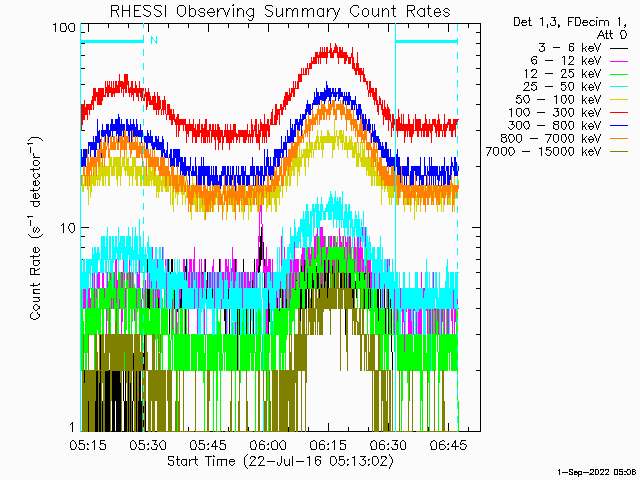This screenshot has width=640, height=480.
Task: Click the red 100 - 300 keV legend line
Action: (619, 113)
